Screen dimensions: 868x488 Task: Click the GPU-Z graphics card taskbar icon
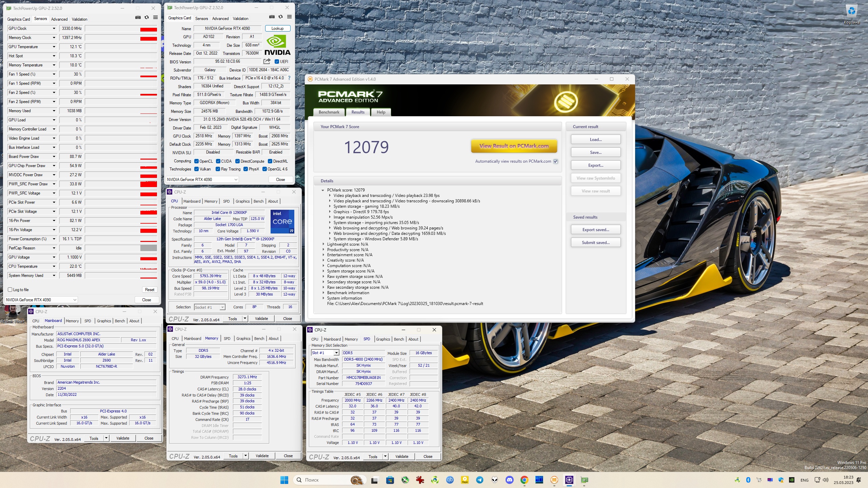tap(584, 480)
